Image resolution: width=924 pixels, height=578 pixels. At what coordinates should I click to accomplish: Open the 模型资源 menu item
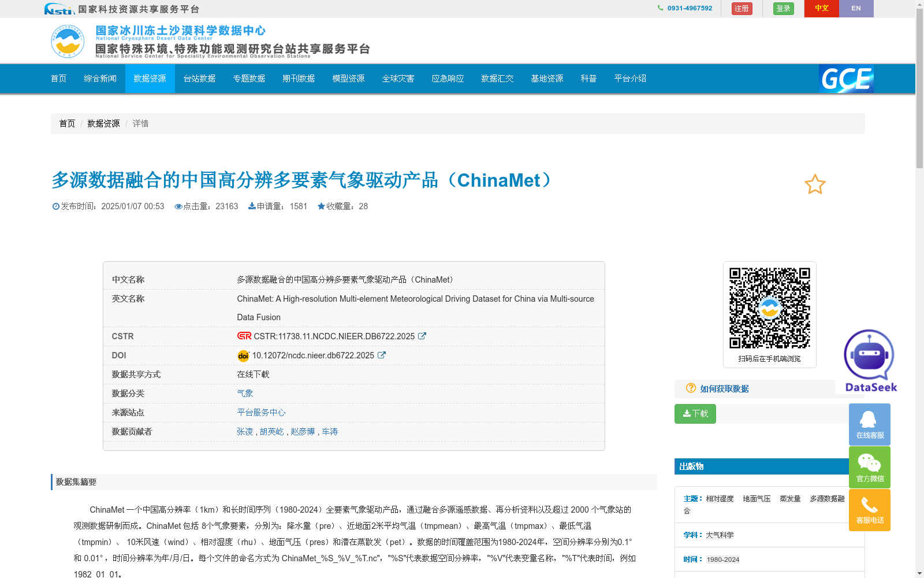pyautogui.click(x=349, y=79)
